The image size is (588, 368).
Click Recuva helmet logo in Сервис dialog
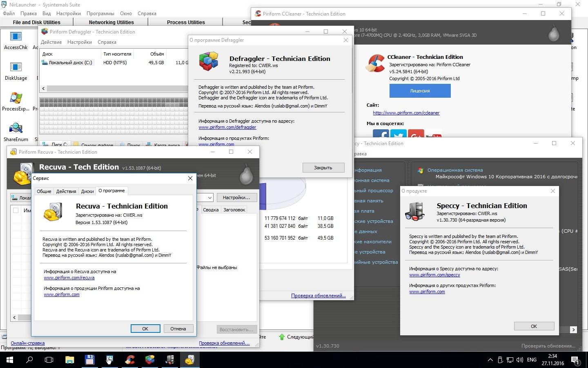click(x=53, y=212)
